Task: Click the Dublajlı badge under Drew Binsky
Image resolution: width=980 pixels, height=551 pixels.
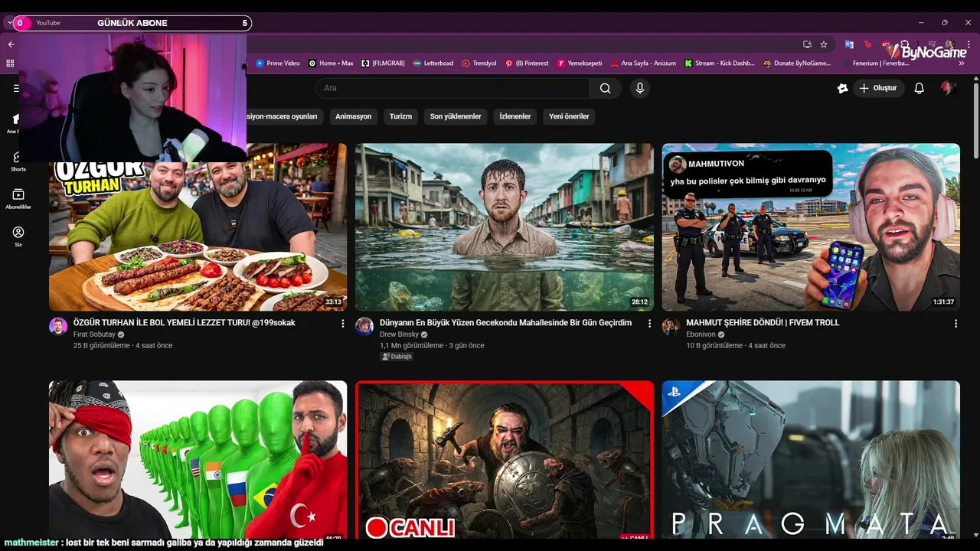Action: pos(397,357)
